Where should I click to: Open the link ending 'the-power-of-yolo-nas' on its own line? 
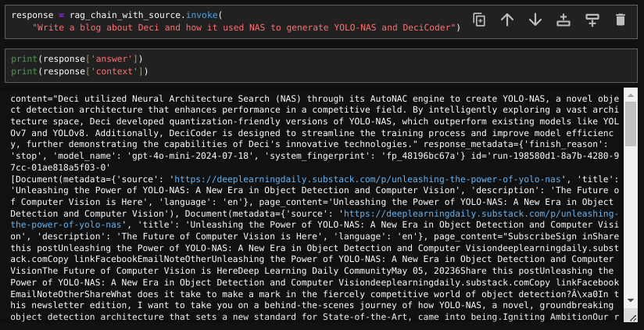[x=66, y=225]
